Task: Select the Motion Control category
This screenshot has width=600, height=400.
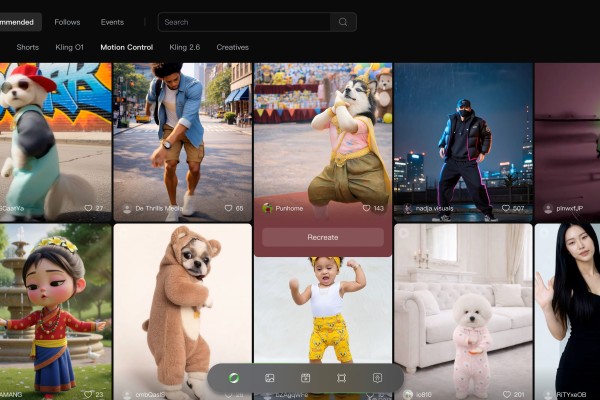Action: [x=127, y=47]
